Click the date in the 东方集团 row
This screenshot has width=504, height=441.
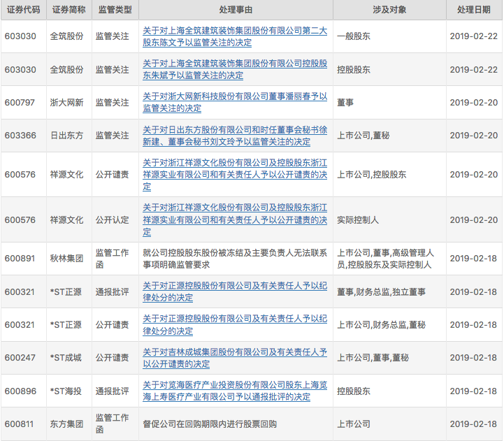tap(473, 424)
